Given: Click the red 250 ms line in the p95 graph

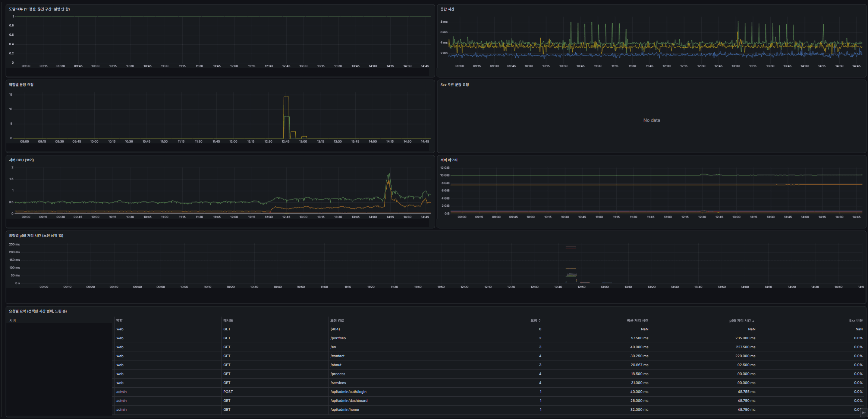Looking at the screenshot, I should click(570, 247).
